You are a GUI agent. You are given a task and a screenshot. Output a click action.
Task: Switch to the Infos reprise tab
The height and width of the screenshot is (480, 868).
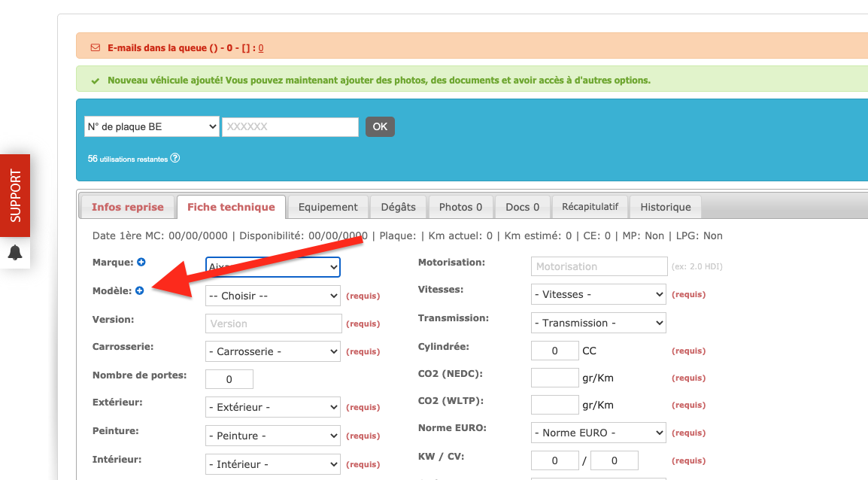click(x=127, y=207)
